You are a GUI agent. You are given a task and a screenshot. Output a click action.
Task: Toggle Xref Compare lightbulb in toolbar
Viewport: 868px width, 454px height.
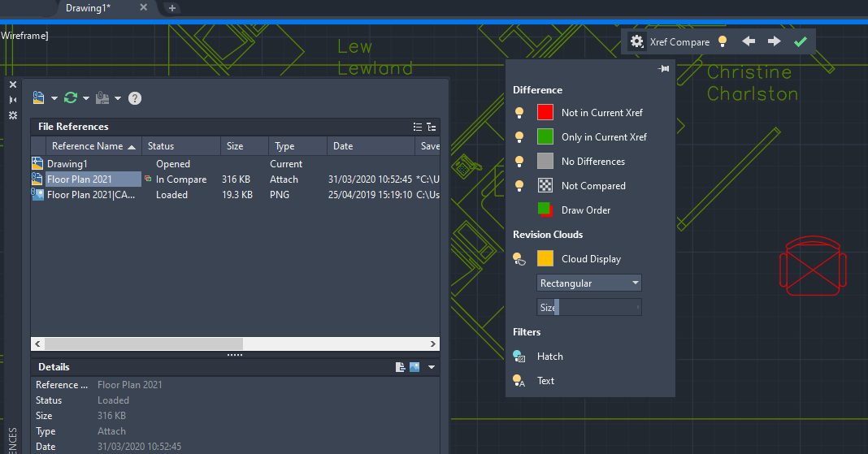[723, 41]
